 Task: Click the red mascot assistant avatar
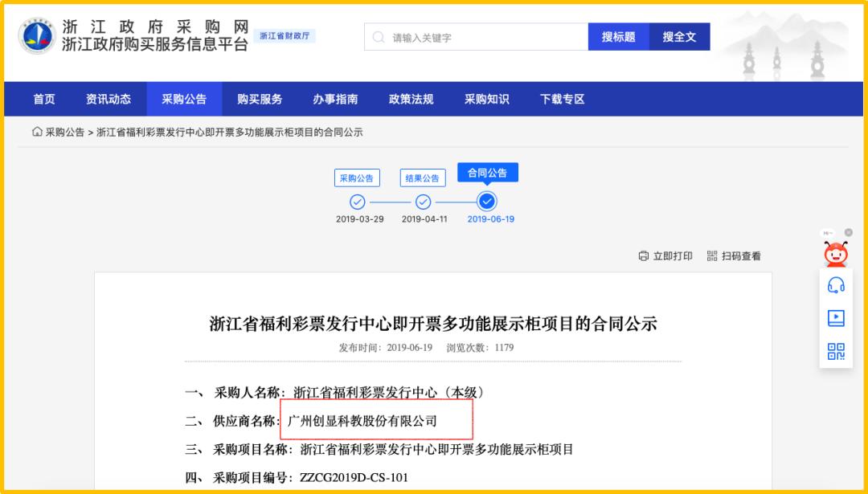837,255
